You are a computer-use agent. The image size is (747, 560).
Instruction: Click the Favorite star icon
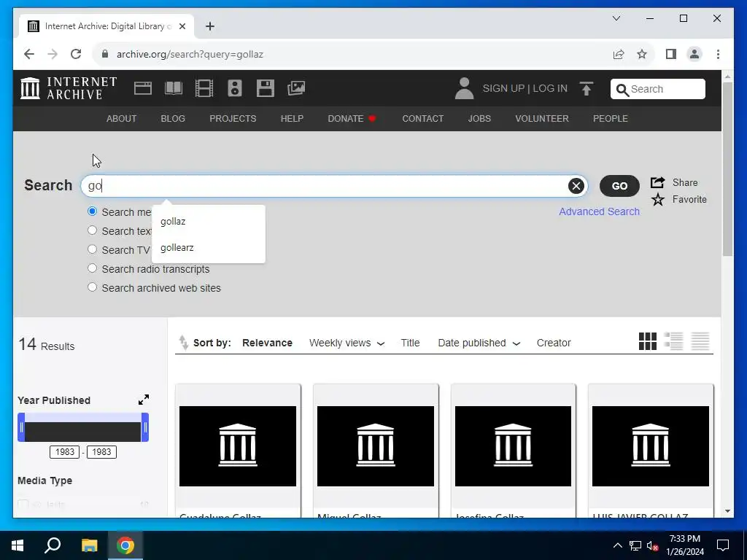click(658, 200)
